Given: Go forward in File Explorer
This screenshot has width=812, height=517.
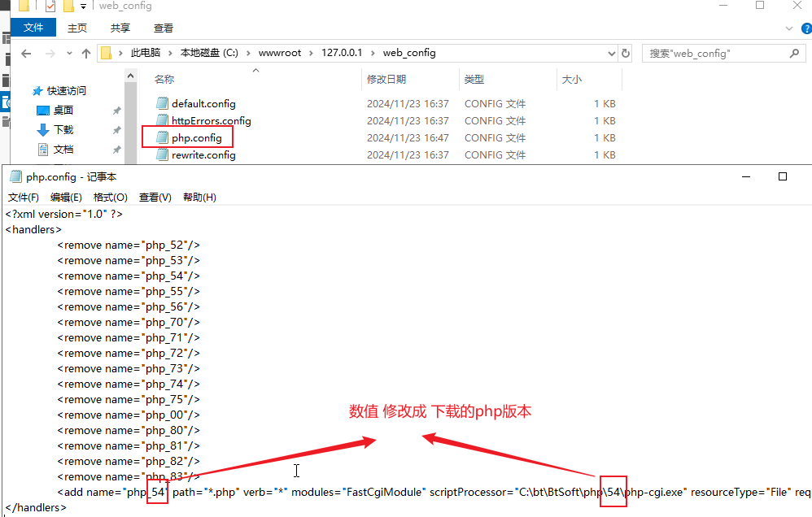Looking at the screenshot, I should (x=50, y=54).
